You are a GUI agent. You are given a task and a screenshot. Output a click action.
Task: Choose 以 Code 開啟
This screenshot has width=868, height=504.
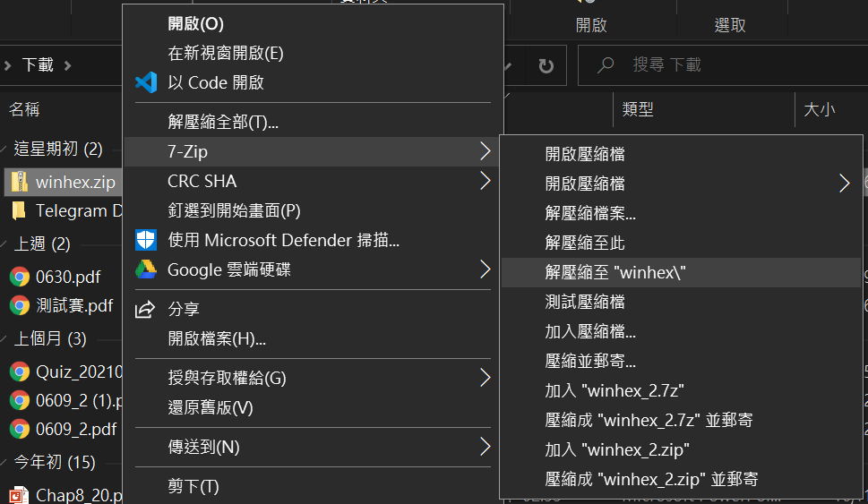point(313,82)
